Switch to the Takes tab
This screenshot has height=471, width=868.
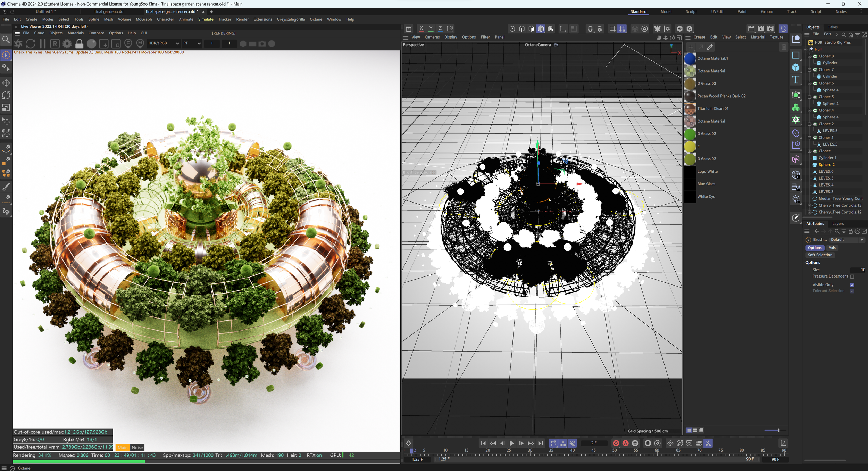click(x=833, y=27)
